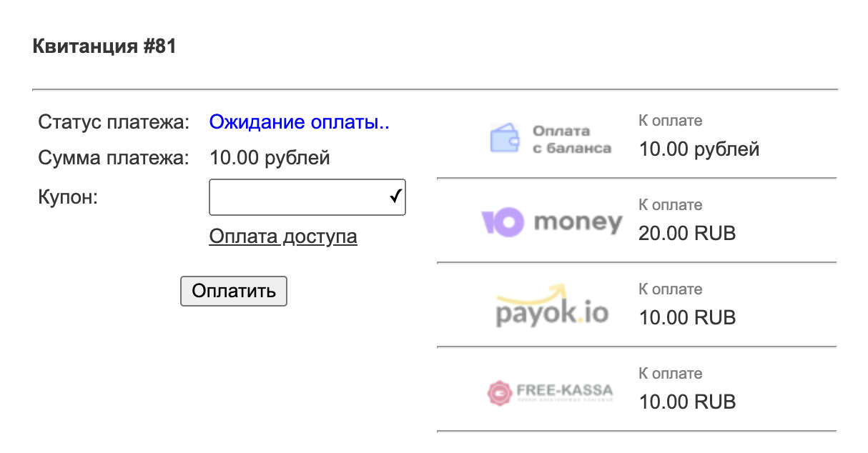
Task: Click the wallet icon for balance payment
Action: click(505, 137)
